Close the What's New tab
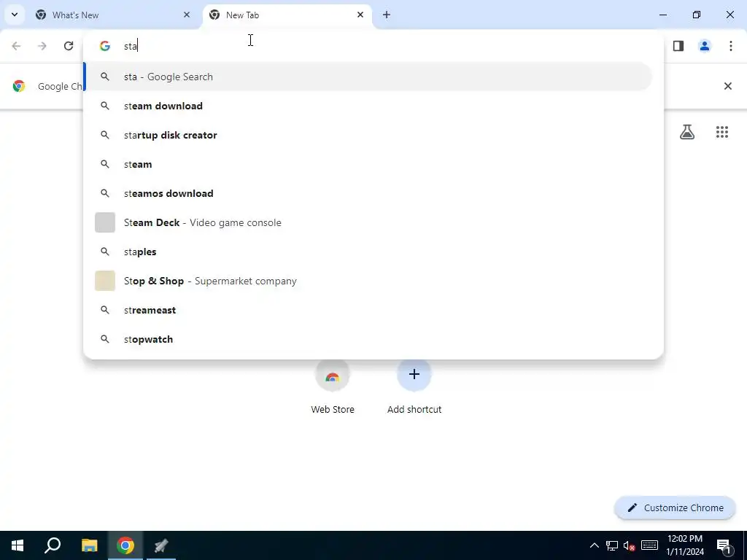The image size is (747, 560). tap(187, 15)
